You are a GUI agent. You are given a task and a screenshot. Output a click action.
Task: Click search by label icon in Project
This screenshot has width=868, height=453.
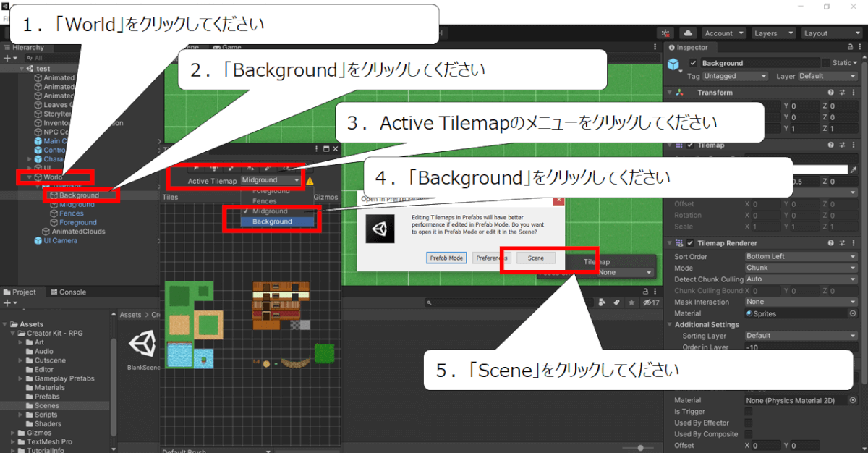pyautogui.click(x=618, y=303)
